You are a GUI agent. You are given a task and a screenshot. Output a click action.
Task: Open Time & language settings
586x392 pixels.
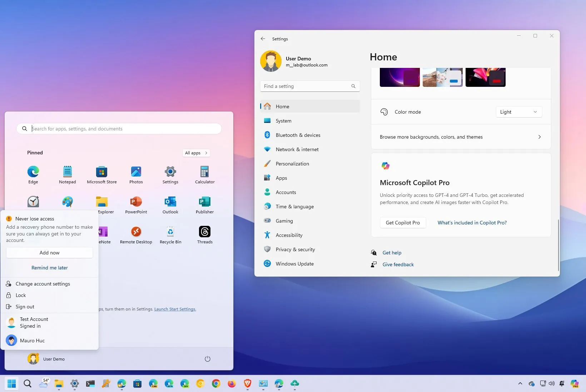click(x=310, y=207)
